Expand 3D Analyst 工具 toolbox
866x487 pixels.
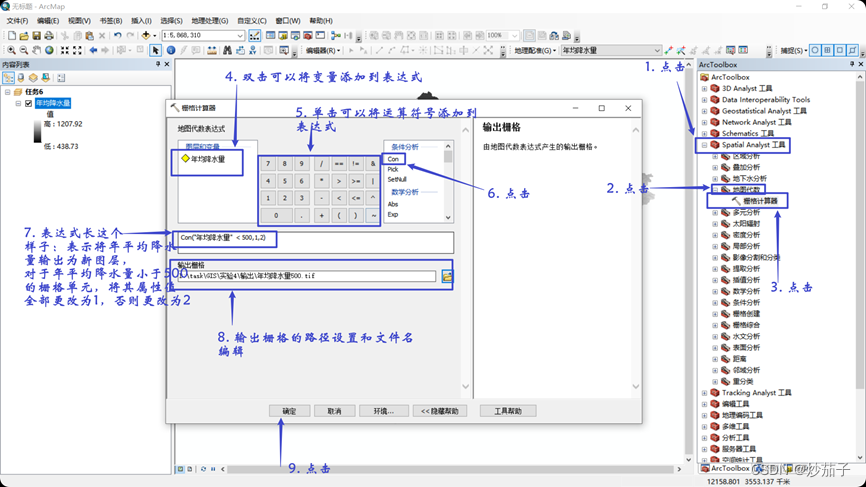[x=704, y=88]
